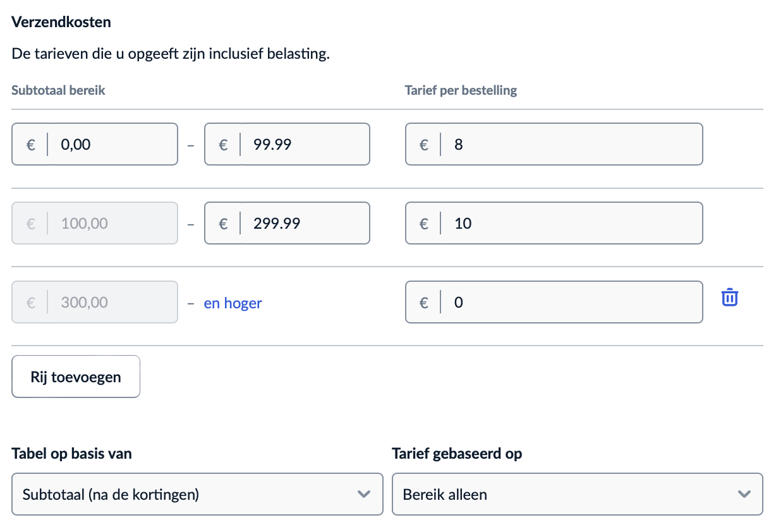Click chevron next to 'Subtotaal (na de kortingen)'
This screenshot has width=776, height=532.
pyautogui.click(x=364, y=494)
